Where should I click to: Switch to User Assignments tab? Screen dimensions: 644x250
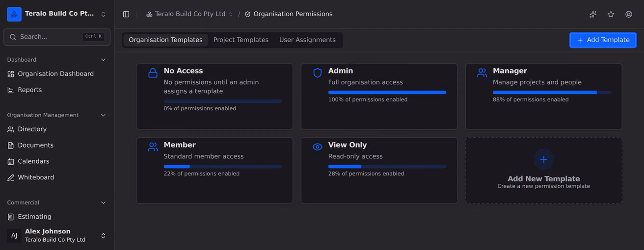point(307,40)
